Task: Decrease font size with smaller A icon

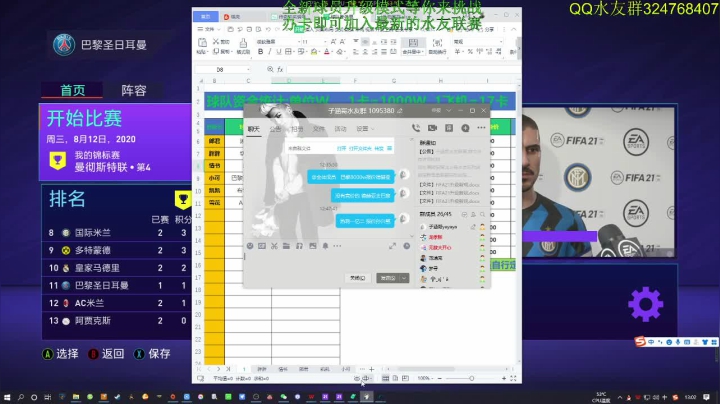Action: [342, 42]
